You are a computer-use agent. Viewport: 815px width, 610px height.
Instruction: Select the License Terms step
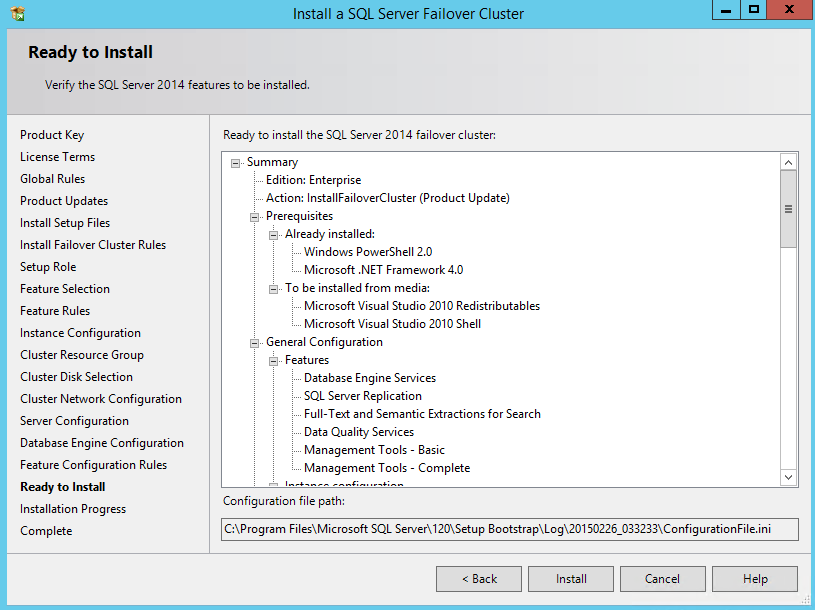pyautogui.click(x=58, y=157)
